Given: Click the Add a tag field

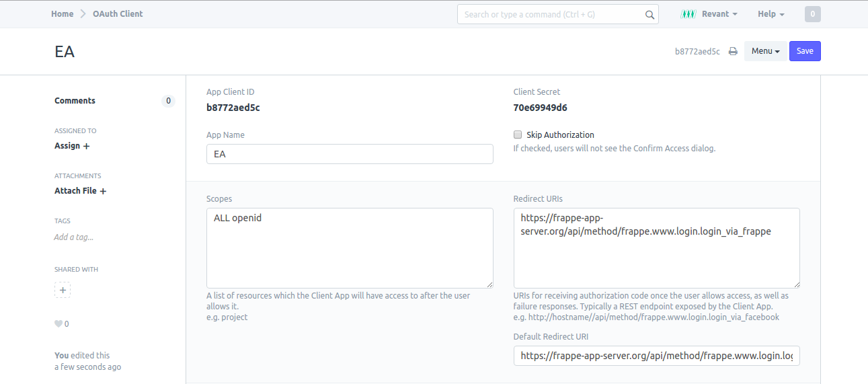Looking at the screenshot, I should point(74,237).
